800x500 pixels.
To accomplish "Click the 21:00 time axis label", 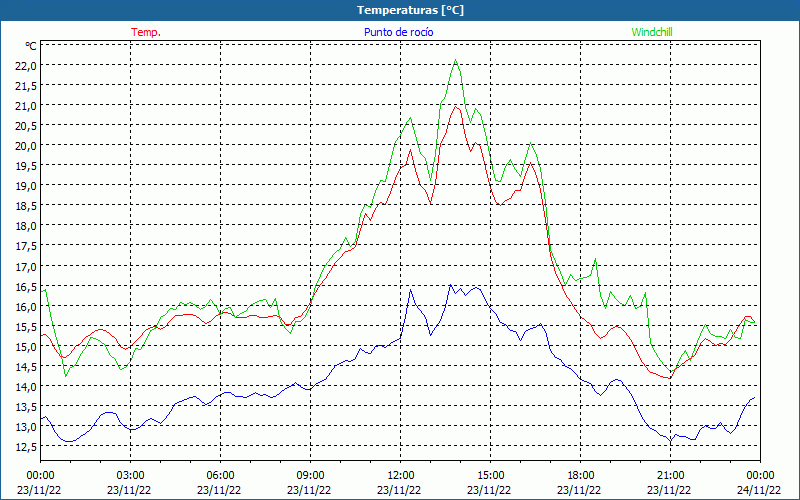I will coord(670,476).
